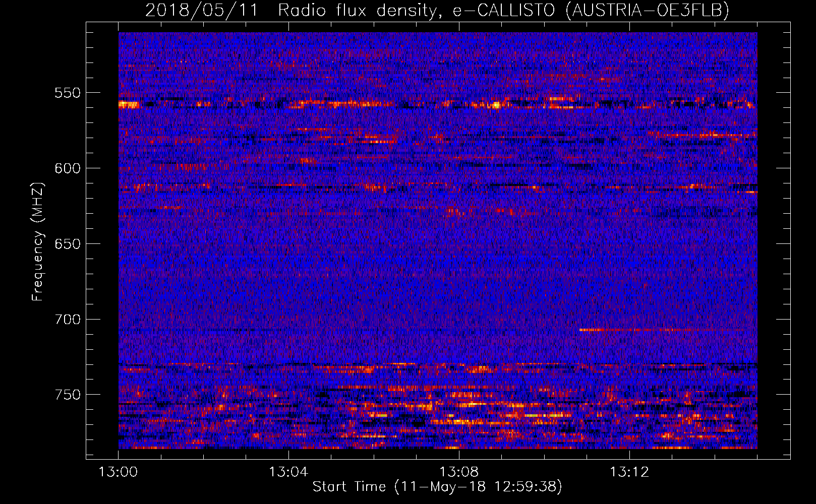This screenshot has height=504, width=816.
Task: Click the 550 frequency axis label
Action: pos(68,93)
